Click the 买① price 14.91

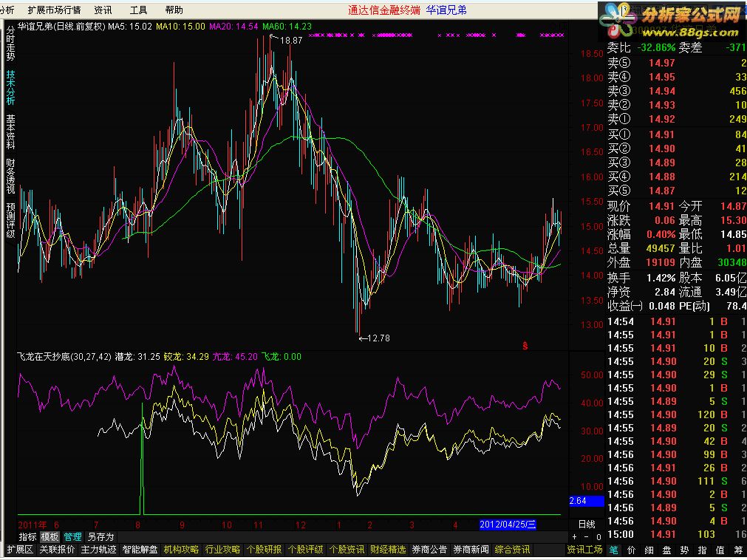662,134
